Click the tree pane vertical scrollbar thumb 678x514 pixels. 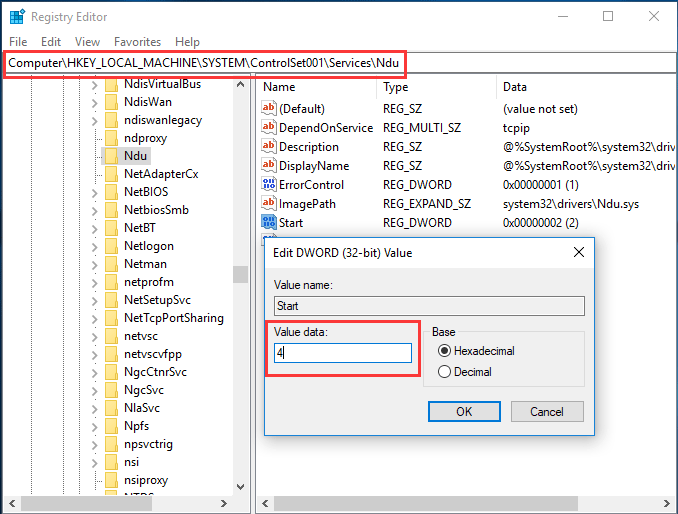coord(240,274)
